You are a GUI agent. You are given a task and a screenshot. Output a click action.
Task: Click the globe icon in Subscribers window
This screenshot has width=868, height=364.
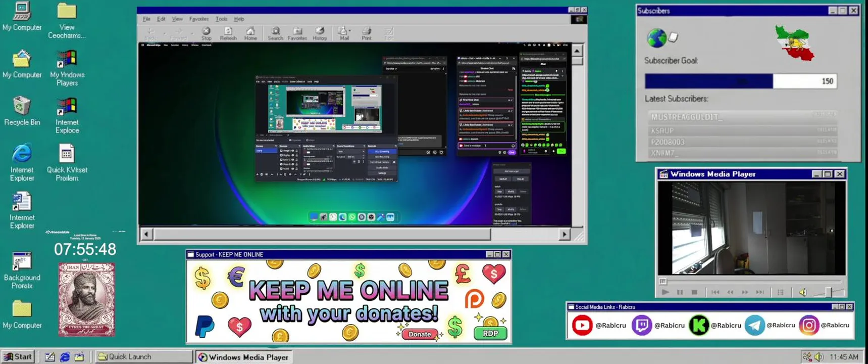coord(656,37)
